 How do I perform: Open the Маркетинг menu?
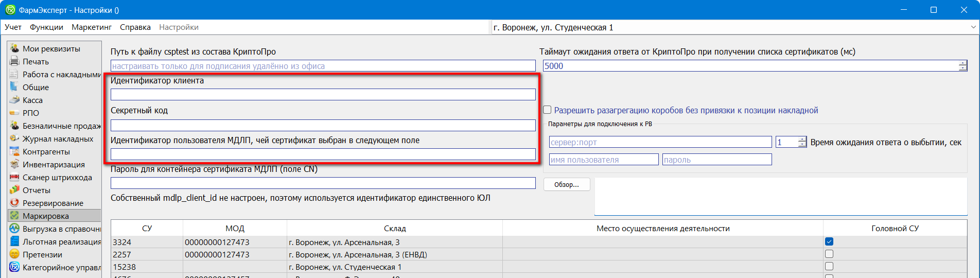pyautogui.click(x=92, y=27)
